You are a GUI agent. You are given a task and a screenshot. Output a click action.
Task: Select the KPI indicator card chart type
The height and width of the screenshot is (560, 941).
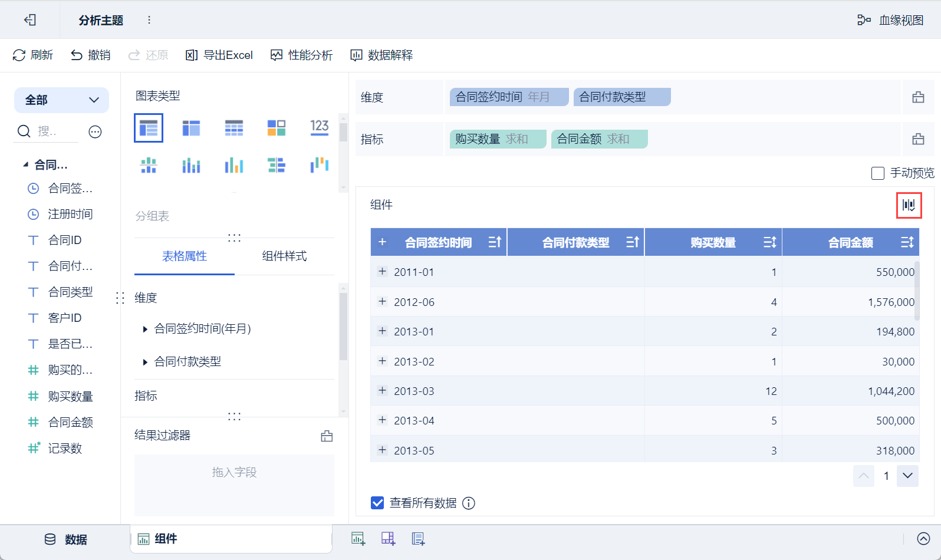[x=319, y=127]
